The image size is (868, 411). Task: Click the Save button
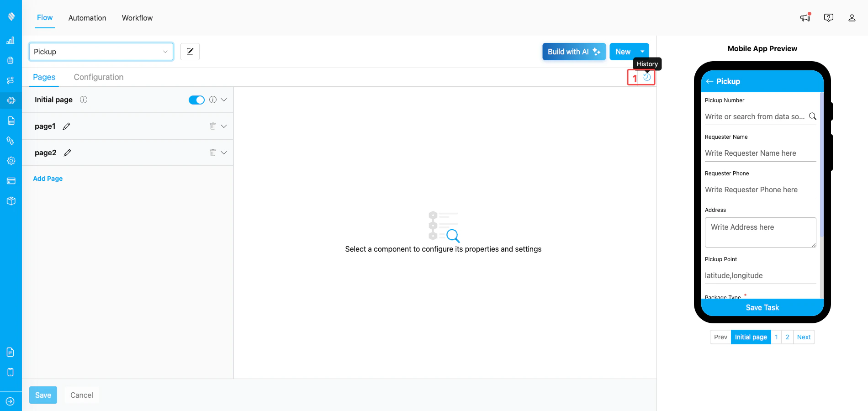pos(43,395)
